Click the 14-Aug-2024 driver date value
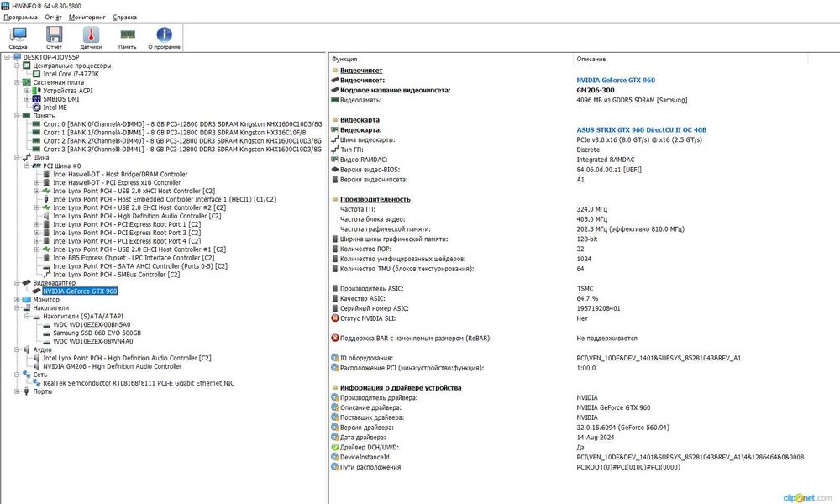The width and height of the screenshot is (840, 504). (596, 438)
